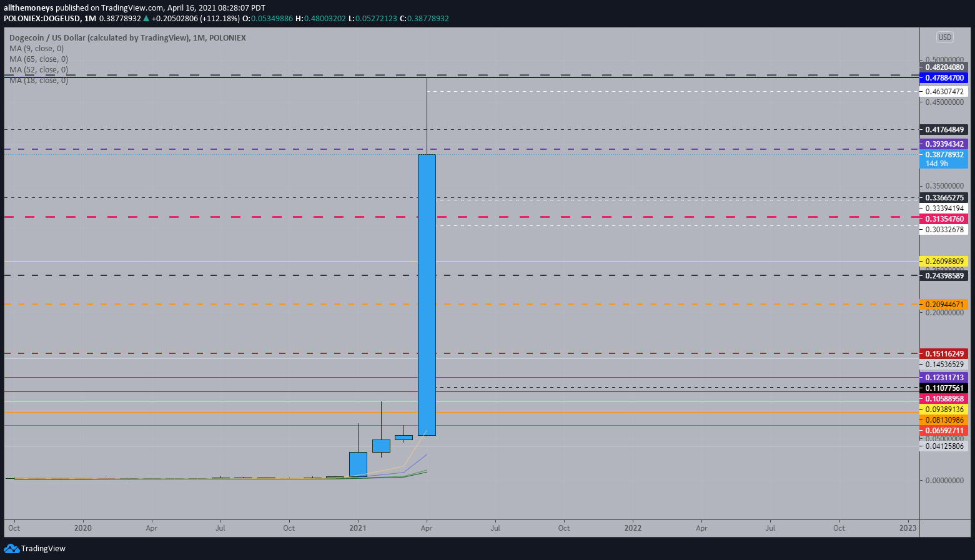This screenshot has height=560, width=975.
Task: Click the red 0.06592711 price label
Action: click(x=944, y=431)
